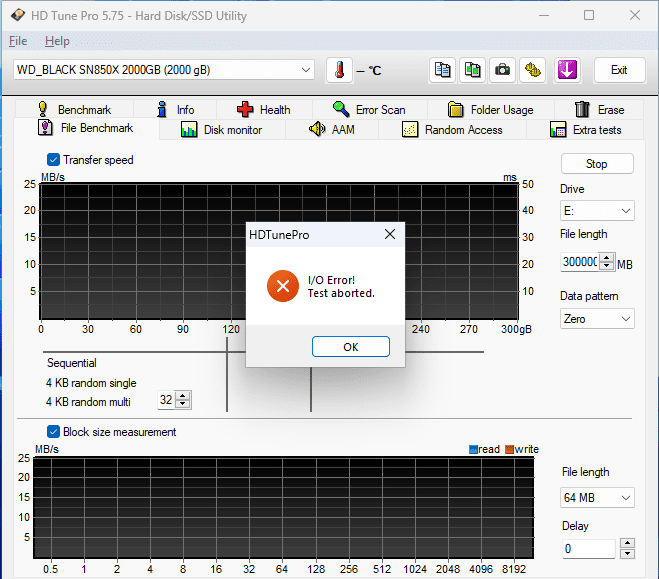Decrease the Delay value with down arrow
The image size is (659, 579).
point(627,553)
